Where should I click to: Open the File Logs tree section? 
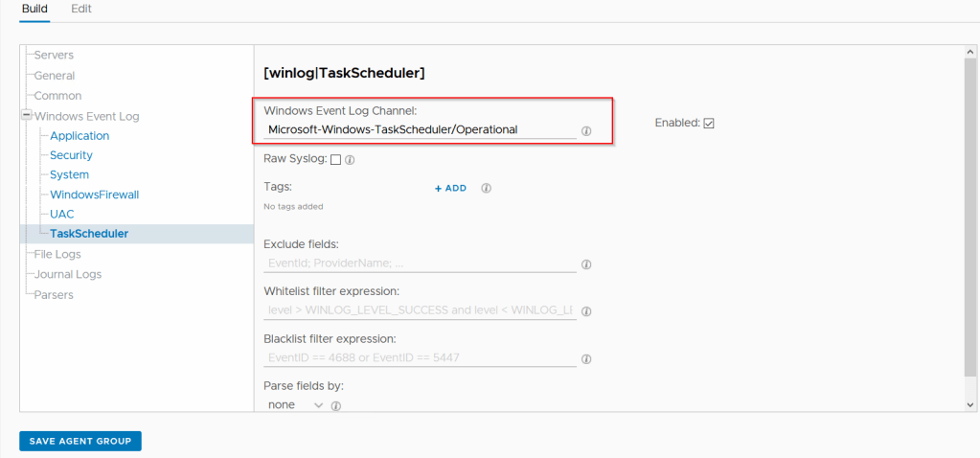click(x=57, y=254)
